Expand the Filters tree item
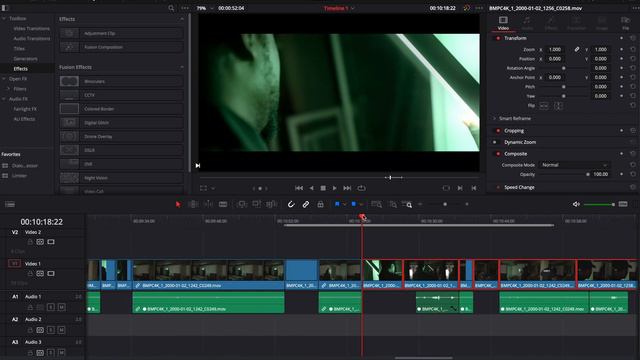Viewport: 640px width, 360px height. point(8,89)
